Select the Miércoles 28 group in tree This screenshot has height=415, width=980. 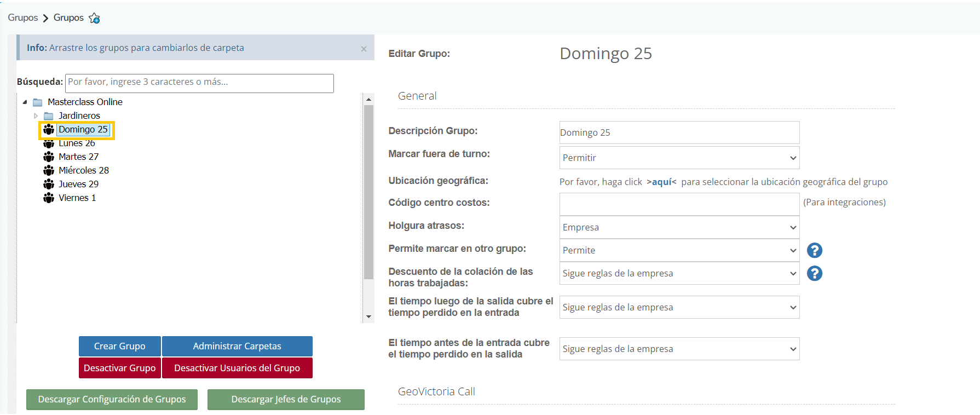click(x=83, y=170)
